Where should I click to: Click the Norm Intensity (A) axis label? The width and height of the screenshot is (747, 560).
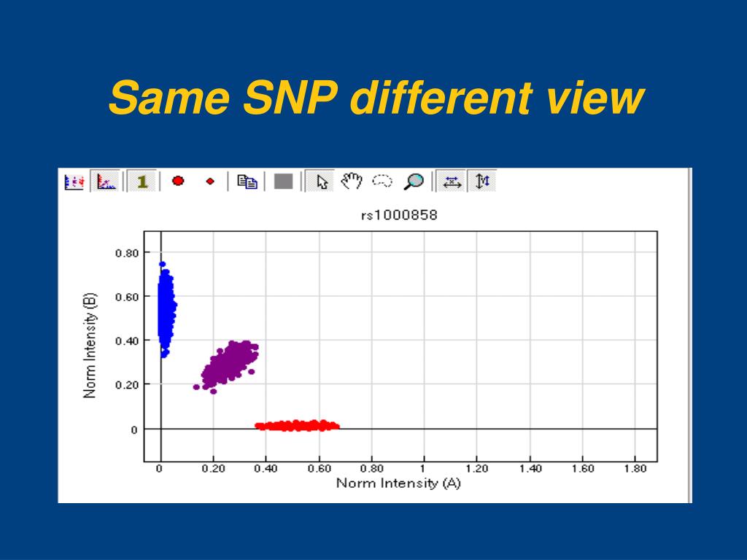398,483
